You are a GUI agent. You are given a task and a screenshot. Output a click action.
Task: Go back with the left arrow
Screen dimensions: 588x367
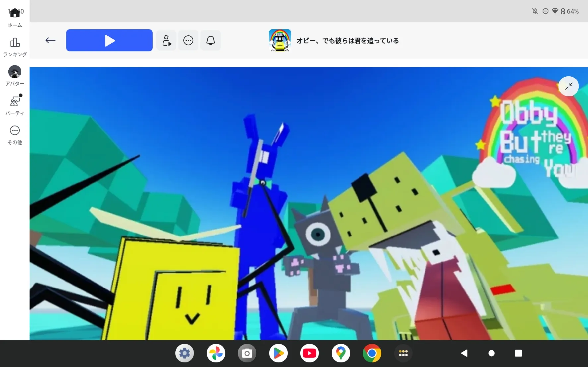click(x=50, y=40)
